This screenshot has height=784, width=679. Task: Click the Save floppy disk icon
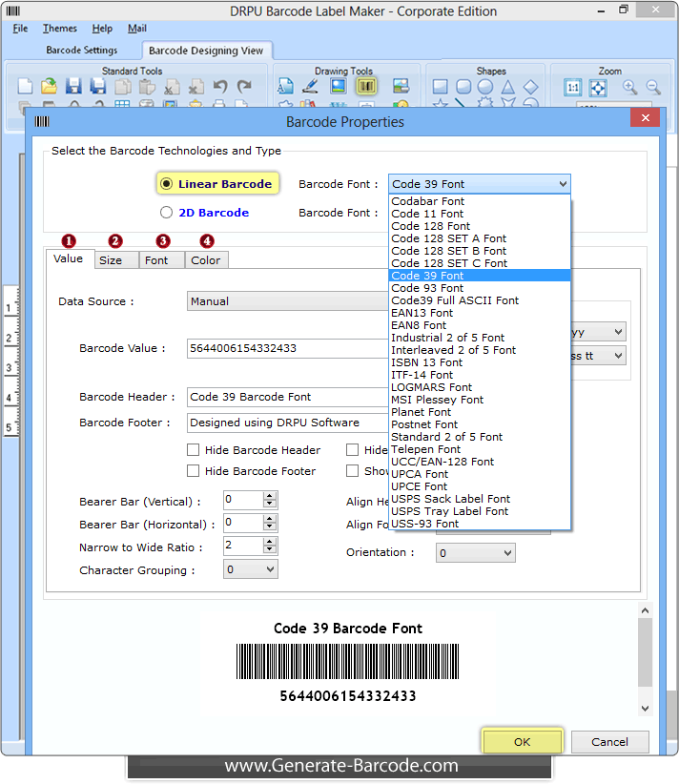point(73,86)
